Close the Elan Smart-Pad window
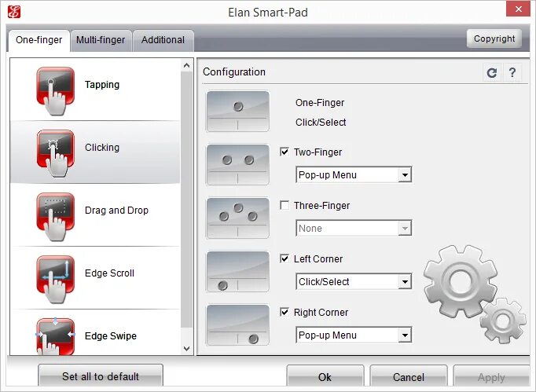Viewport: 536px width, 392px height. [x=518, y=9]
